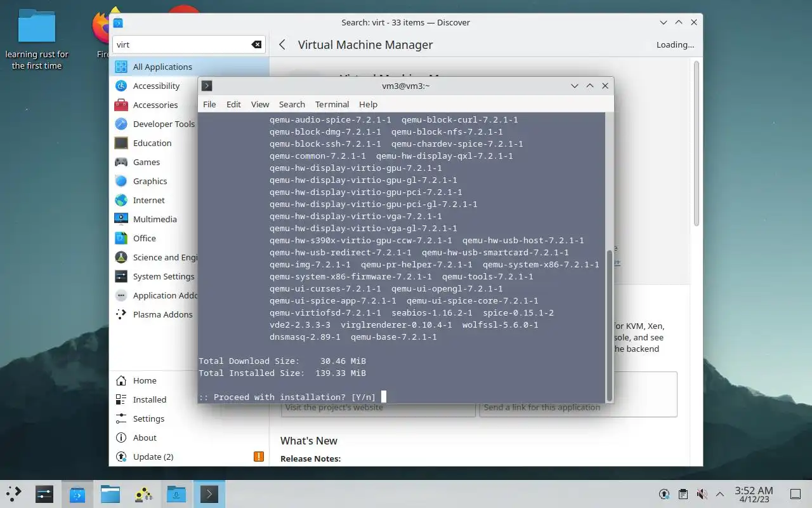This screenshot has height=508, width=812.
Task: Open the terminal View menu
Action: click(x=260, y=104)
